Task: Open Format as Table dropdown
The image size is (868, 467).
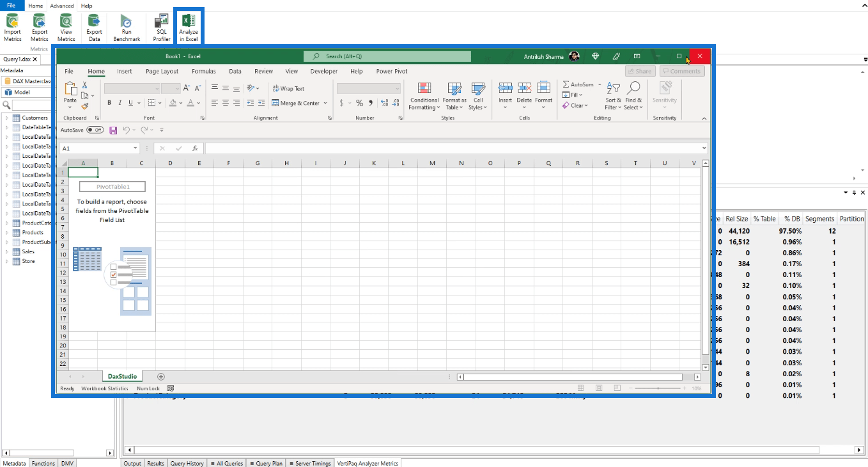Action: (454, 95)
